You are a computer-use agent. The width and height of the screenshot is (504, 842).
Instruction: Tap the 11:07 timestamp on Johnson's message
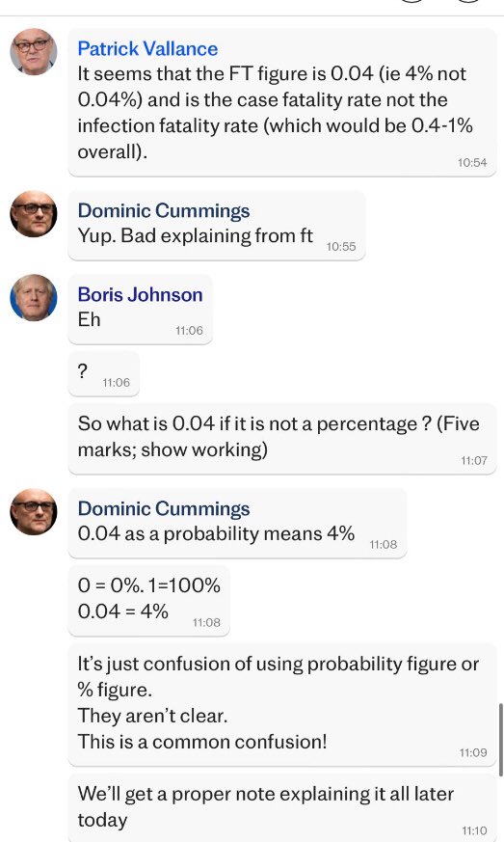coord(474,460)
